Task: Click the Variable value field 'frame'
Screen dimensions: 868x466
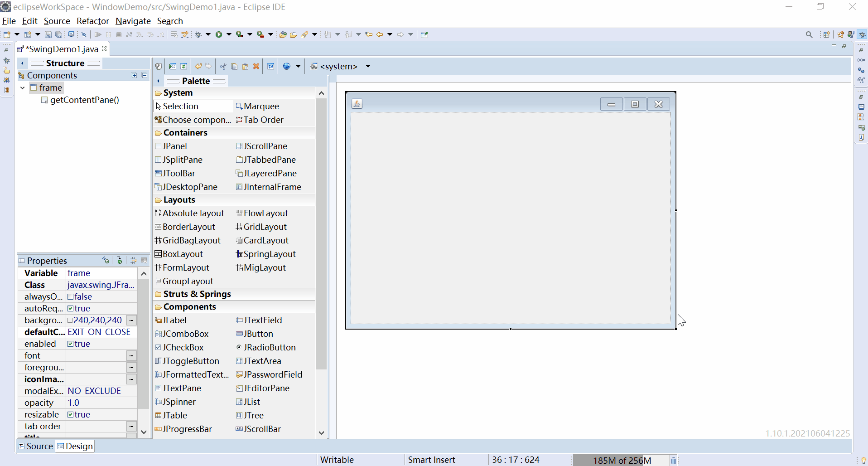Action: click(x=101, y=273)
